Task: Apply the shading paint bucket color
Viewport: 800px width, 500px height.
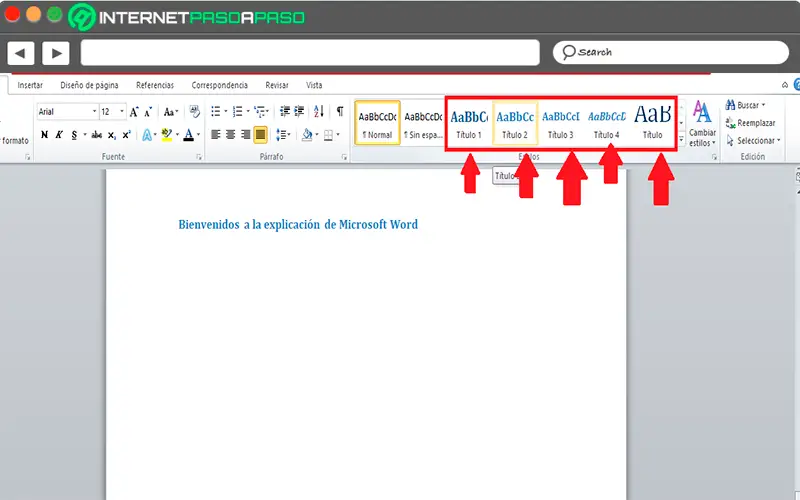Action: [x=307, y=135]
